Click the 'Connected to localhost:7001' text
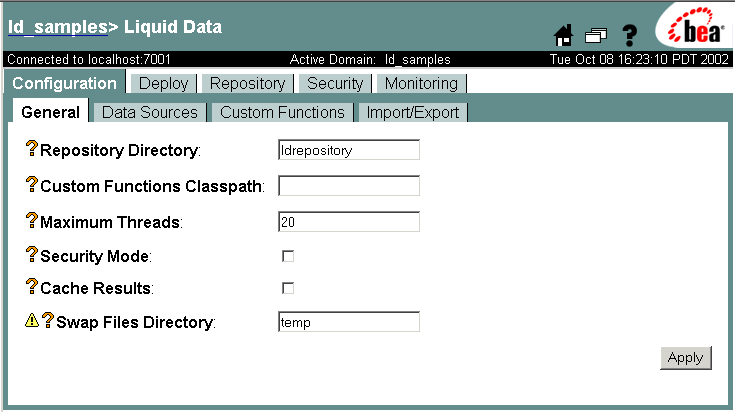Screen dimensions: 735x412 click(x=89, y=60)
